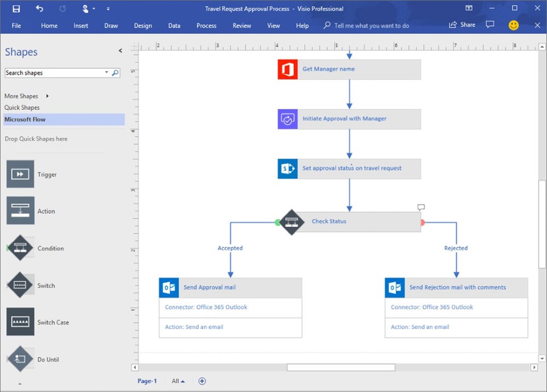Click the search magnifier icon in Shapes
Screen dimensions: 547x392
pos(115,73)
